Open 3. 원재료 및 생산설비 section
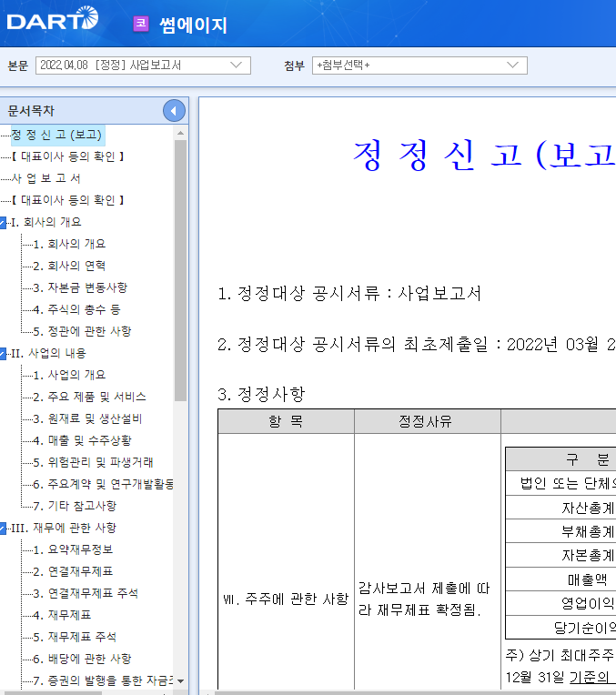The width and height of the screenshot is (616, 695). point(87,418)
